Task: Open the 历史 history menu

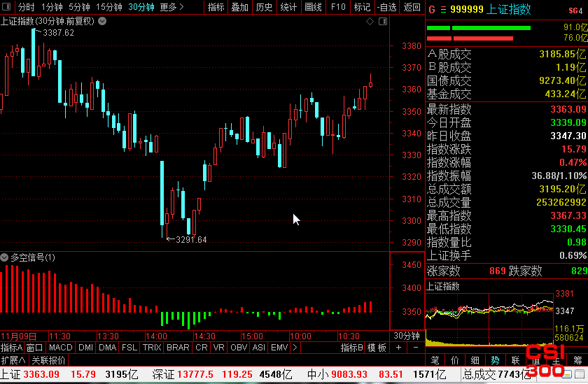Action: 264,7
